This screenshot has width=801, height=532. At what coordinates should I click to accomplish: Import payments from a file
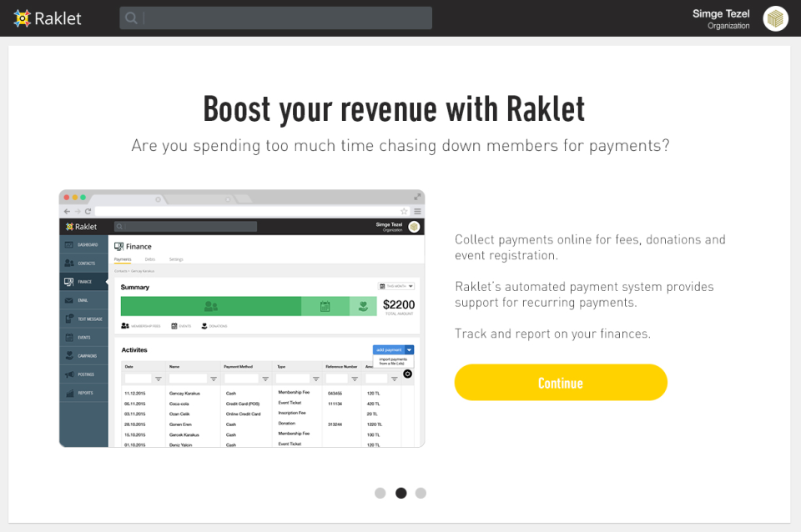pos(393,361)
